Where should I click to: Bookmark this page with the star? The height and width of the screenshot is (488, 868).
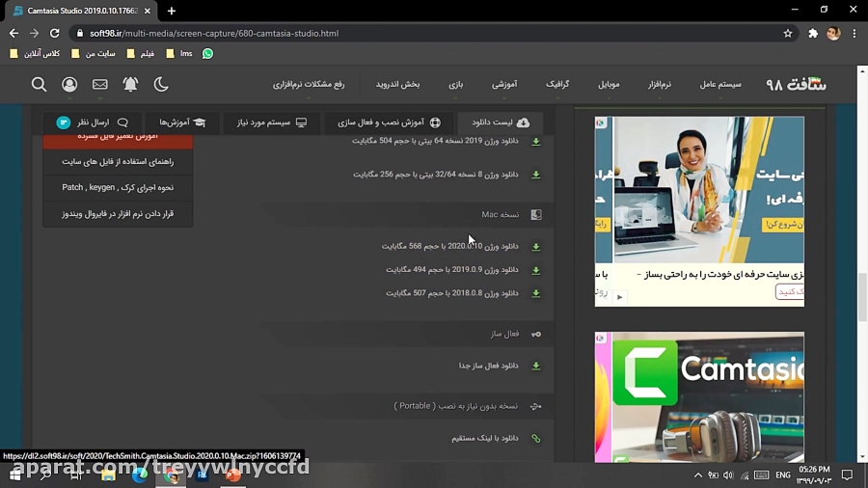click(x=788, y=33)
